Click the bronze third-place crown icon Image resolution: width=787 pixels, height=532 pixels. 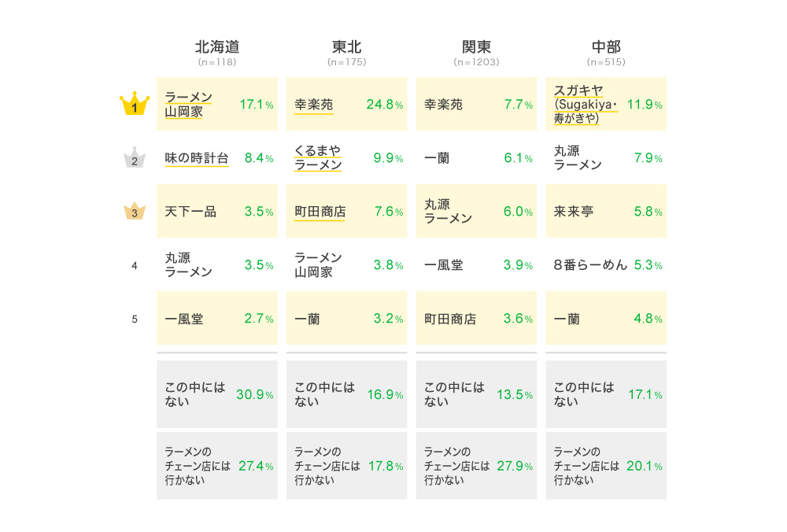[x=135, y=212]
